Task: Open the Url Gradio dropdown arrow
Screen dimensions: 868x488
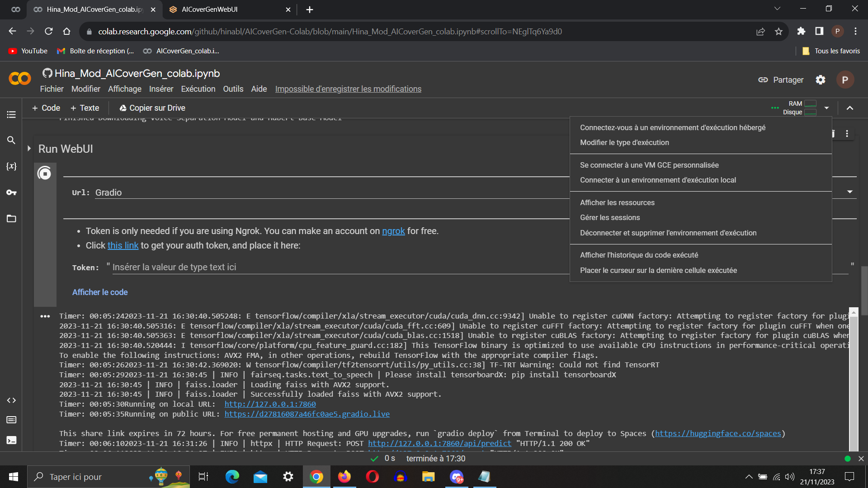Action: [850, 192]
